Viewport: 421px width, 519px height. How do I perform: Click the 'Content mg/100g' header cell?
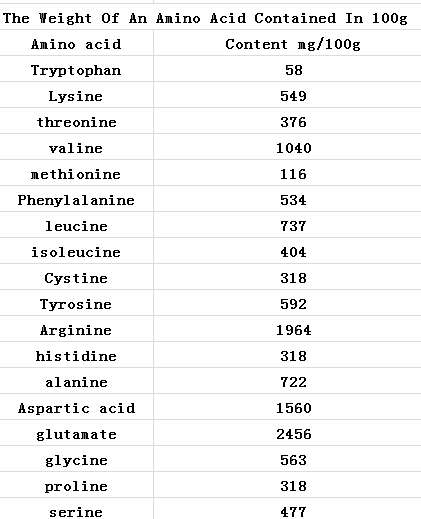pyautogui.click(x=287, y=43)
